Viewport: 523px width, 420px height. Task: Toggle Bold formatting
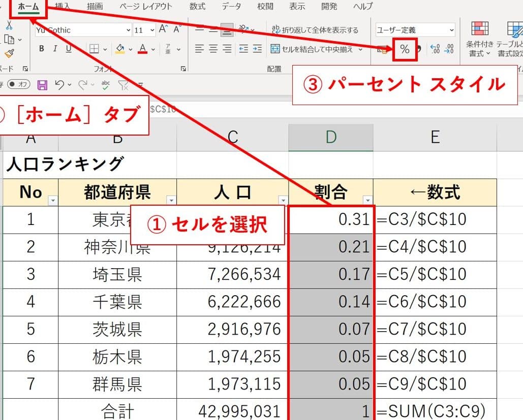42,49
